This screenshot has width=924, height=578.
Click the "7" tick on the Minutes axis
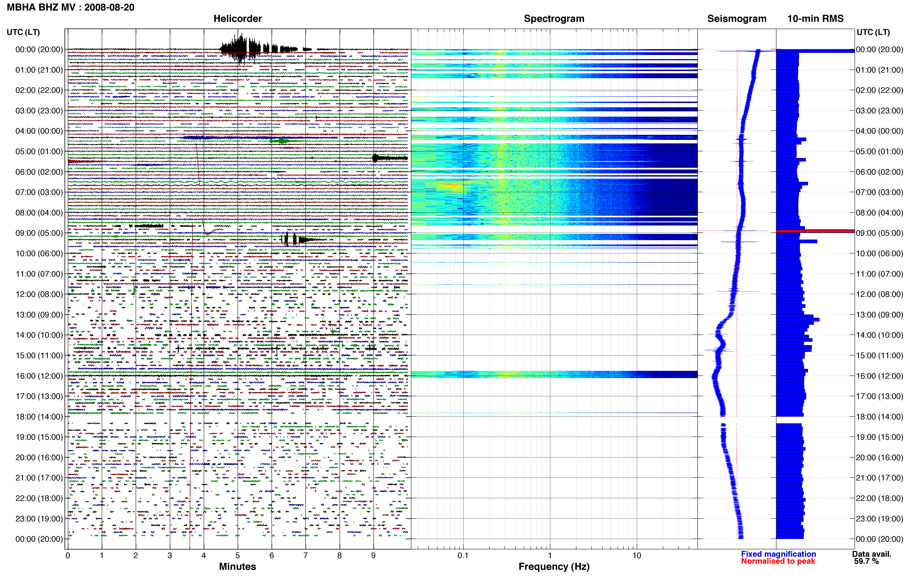306,555
